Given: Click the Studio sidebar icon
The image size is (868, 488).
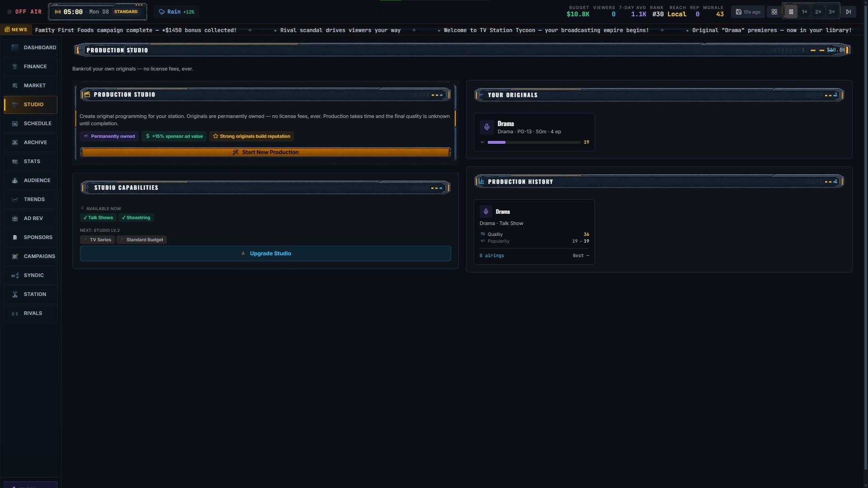Looking at the screenshot, I should point(15,104).
